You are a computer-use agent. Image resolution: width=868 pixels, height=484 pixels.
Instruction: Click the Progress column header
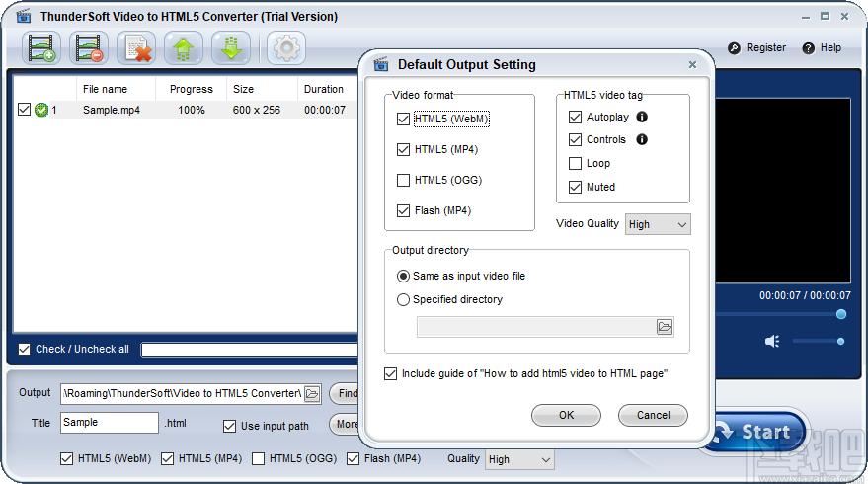click(x=191, y=89)
